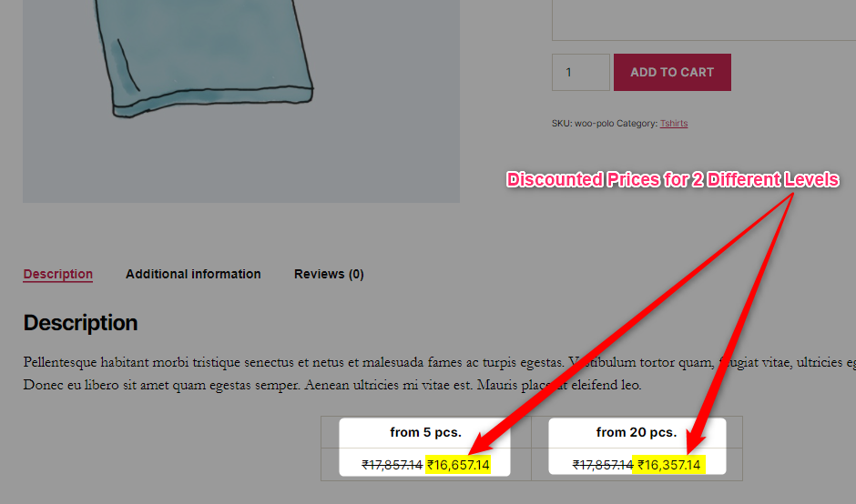Select the 'from 5 pcs.' tier header
Image resolution: width=856 pixels, height=504 pixels.
(x=426, y=432)
